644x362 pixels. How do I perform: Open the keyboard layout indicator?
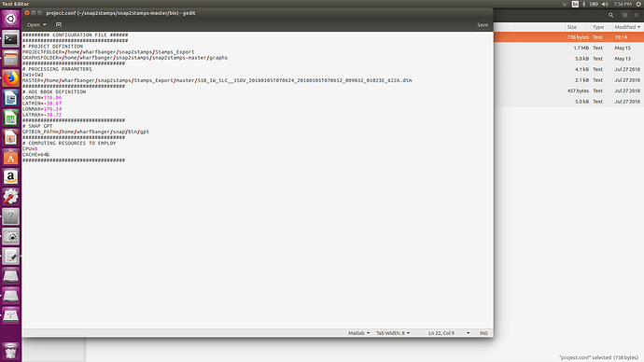click(575, 4)
